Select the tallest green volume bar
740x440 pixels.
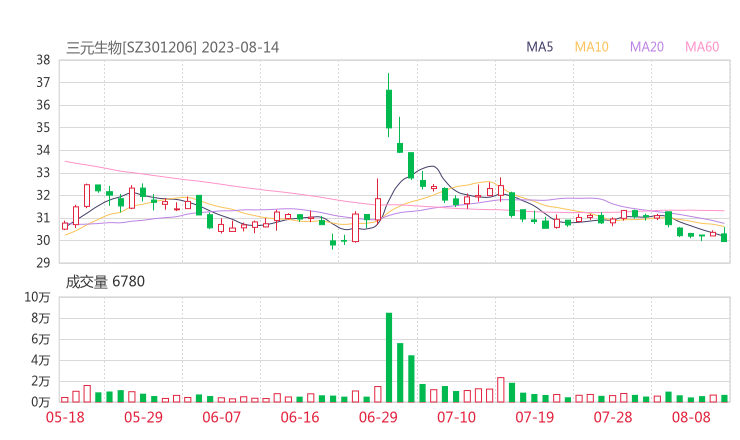[x=389, y=357]
